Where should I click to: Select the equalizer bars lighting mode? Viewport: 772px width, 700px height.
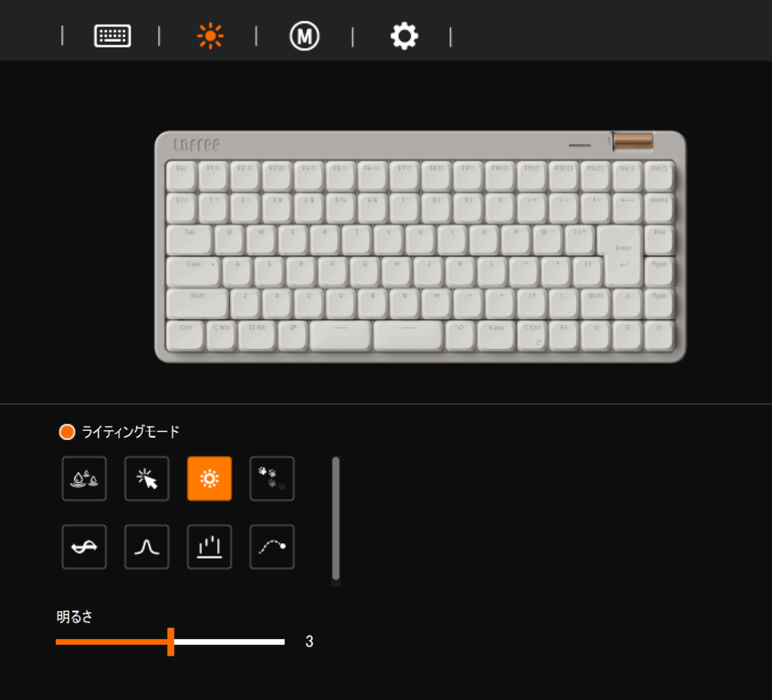(210, 546)
